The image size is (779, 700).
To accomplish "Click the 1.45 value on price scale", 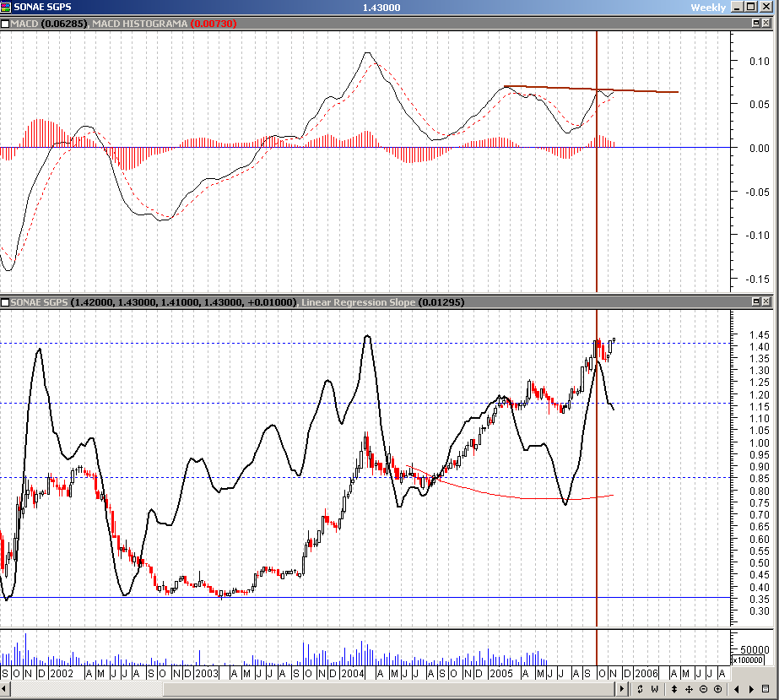I will (x=759, y=335).
